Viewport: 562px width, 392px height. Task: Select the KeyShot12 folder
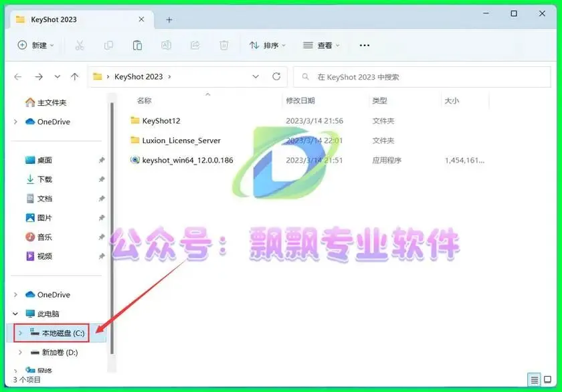pyautogui.click(x=161, y=121)
